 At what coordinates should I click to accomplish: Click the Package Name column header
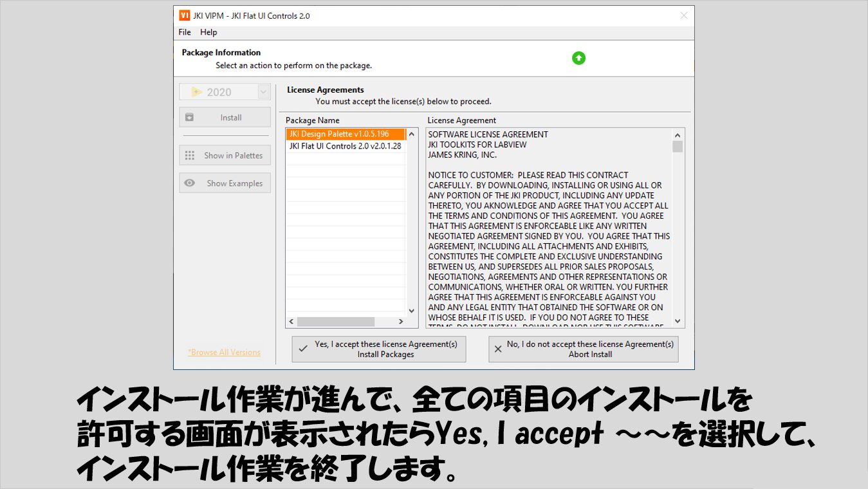[313, 120]
